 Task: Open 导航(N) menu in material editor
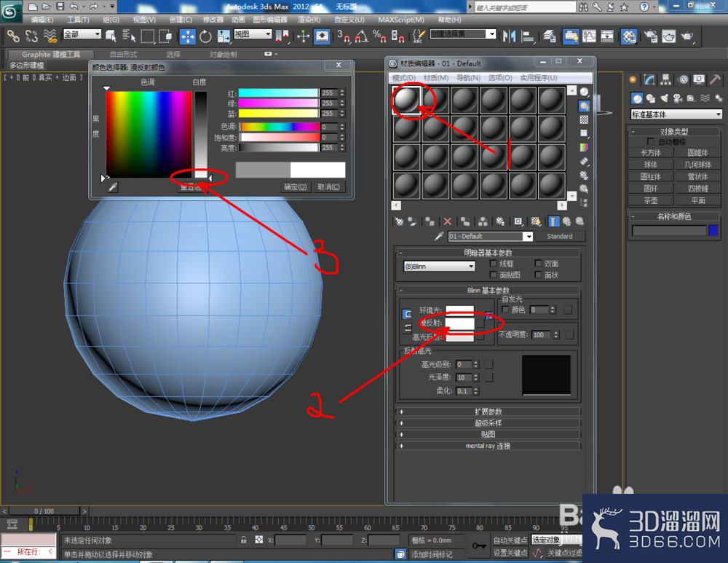tap(468, 78)
